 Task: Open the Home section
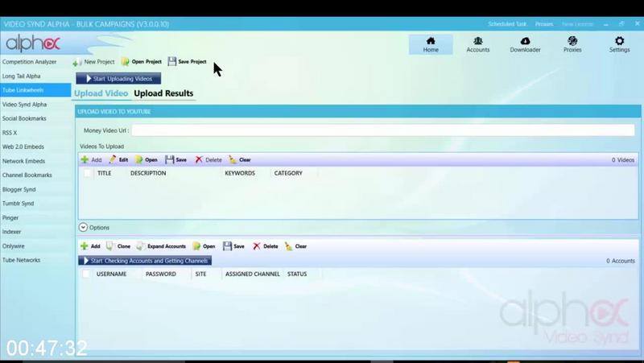pos(431,44)
